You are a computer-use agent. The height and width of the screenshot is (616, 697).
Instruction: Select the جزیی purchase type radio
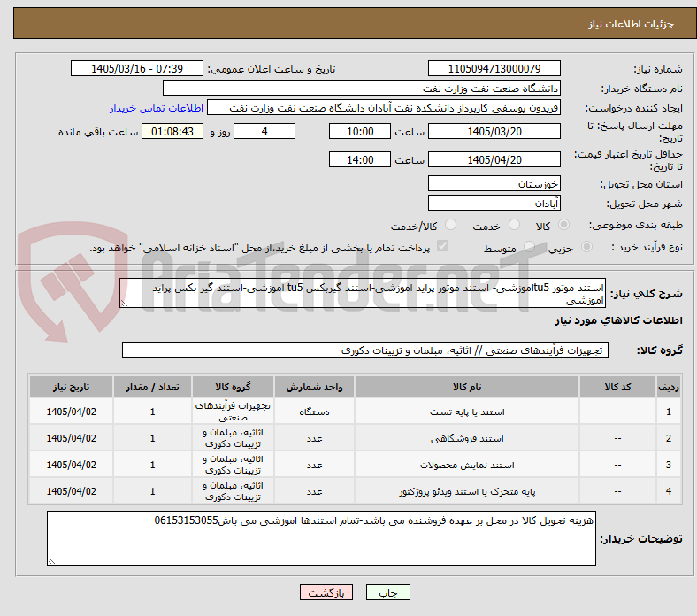[586, 247]
